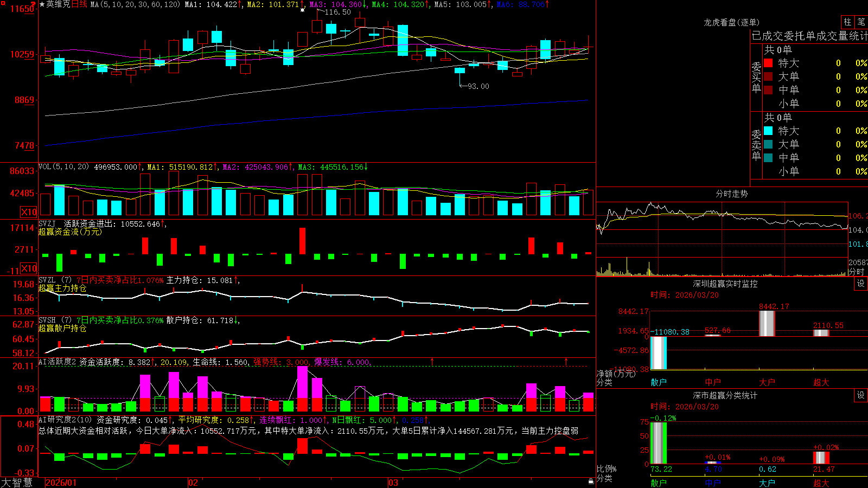Click the 大户 label in 实时监控 chart

pyautogui.click(x=767, y=382)
